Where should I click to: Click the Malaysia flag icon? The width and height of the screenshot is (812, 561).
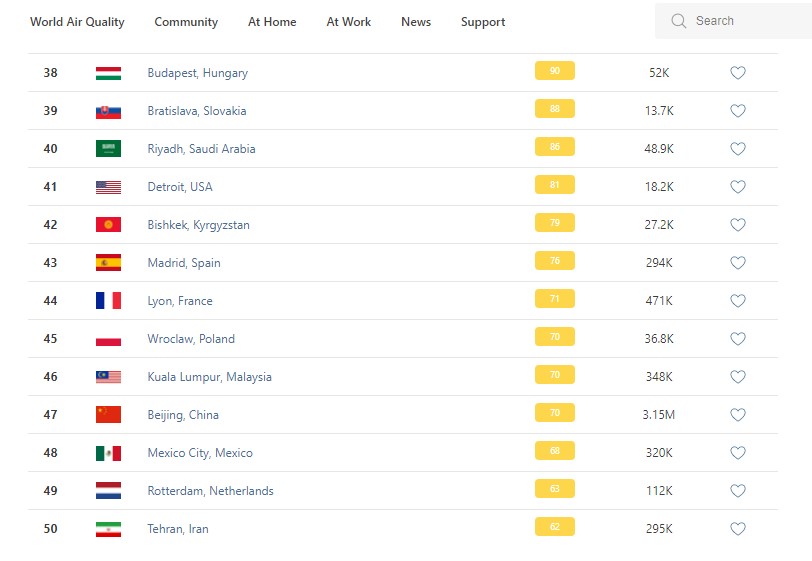click(108, 377)
